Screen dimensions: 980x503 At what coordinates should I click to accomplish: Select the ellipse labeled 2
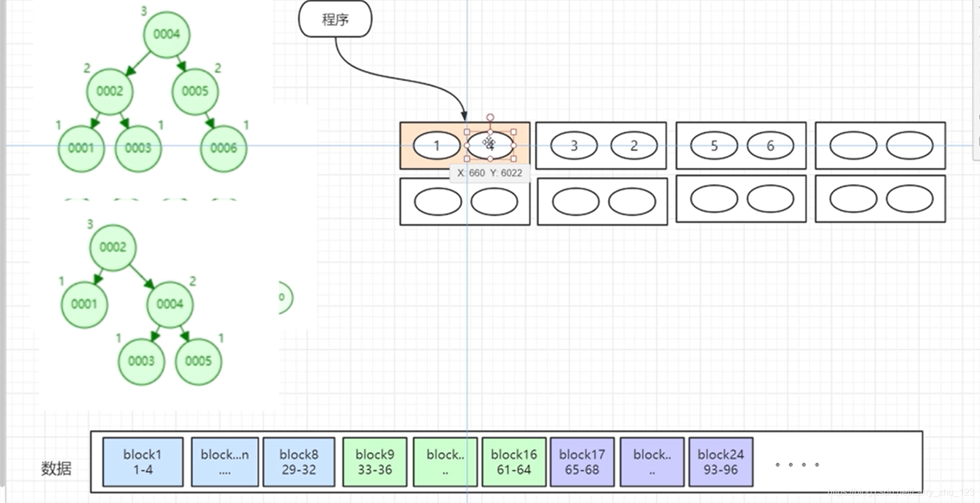pyautogui.click(x=634, y=146)
